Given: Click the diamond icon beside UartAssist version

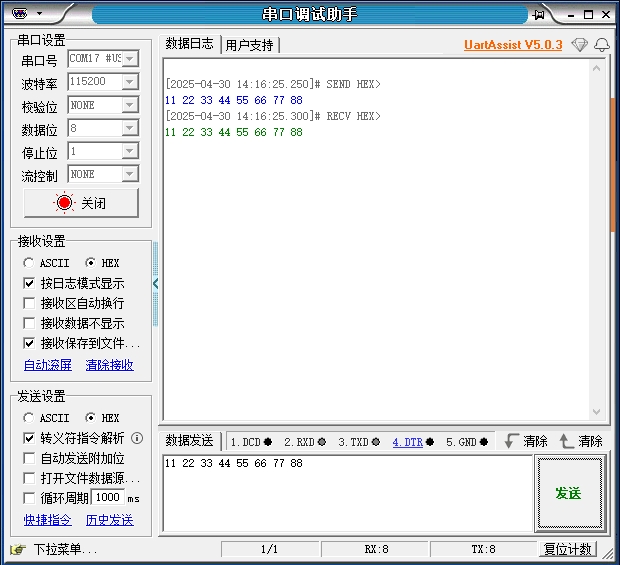Looking at the screenshot, I should click(579, 45).
